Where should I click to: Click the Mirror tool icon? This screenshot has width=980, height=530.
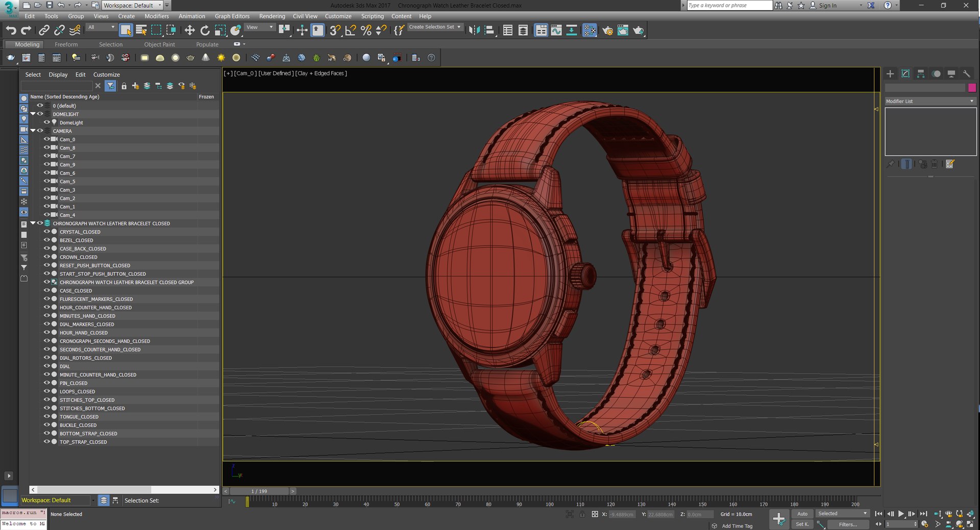474,31
